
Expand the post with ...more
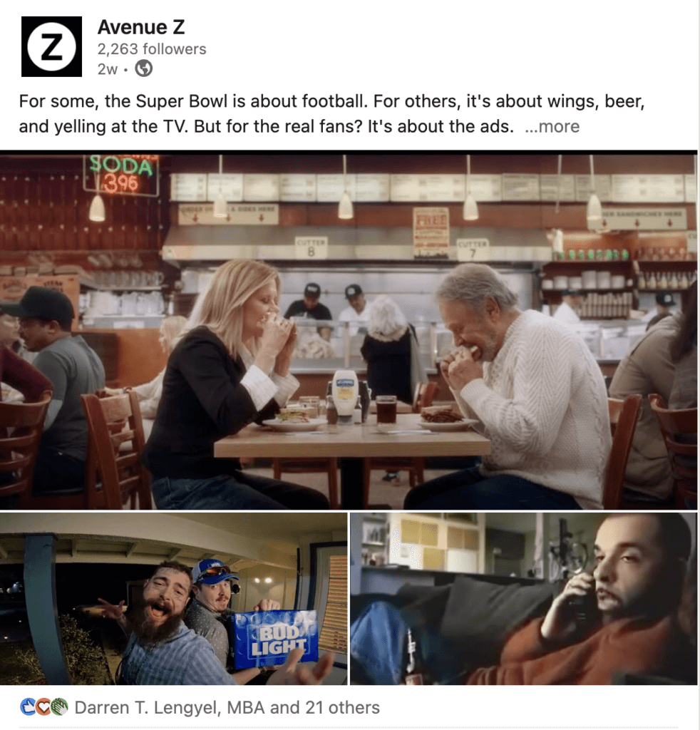pos(552,126)
